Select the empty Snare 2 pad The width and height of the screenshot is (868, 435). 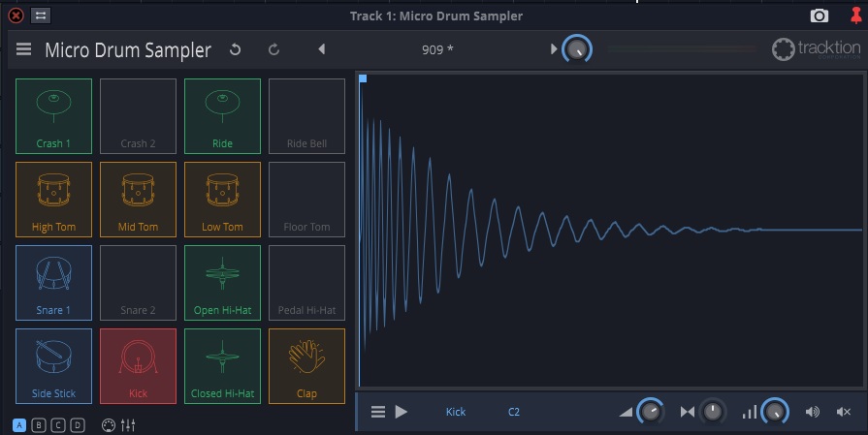[x=138, y=283]
